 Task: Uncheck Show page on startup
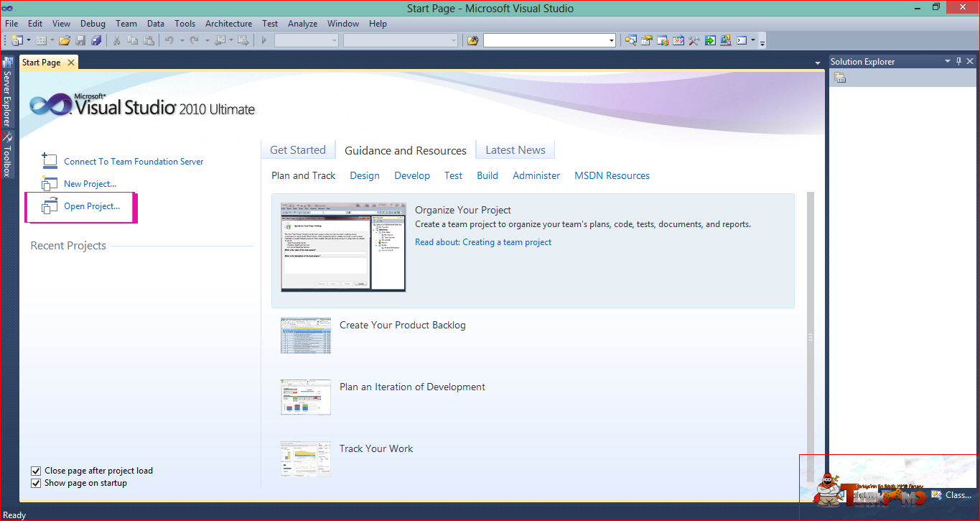(36, 483)
